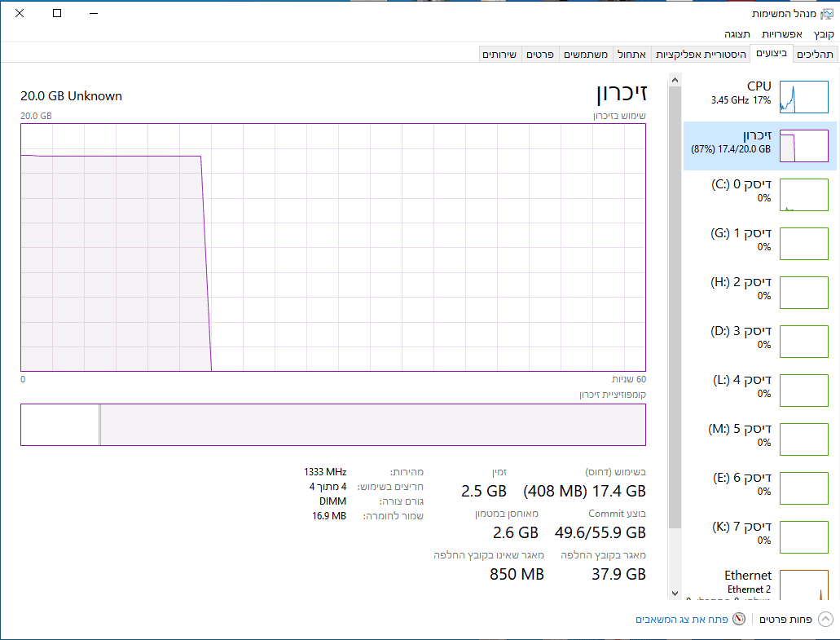Click the 2.6 GB cached value
This screenshot has height=640, width=840.
coord(516,533)
